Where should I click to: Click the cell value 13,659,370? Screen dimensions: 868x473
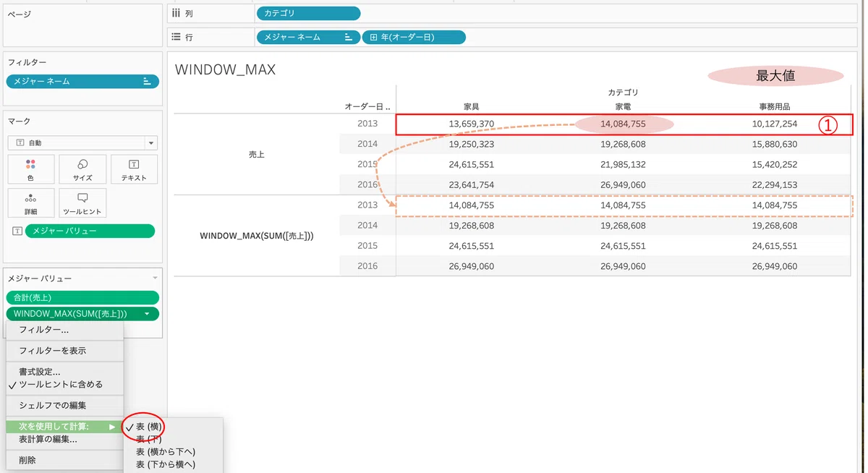pyautogui.click(x=472, y=124)
